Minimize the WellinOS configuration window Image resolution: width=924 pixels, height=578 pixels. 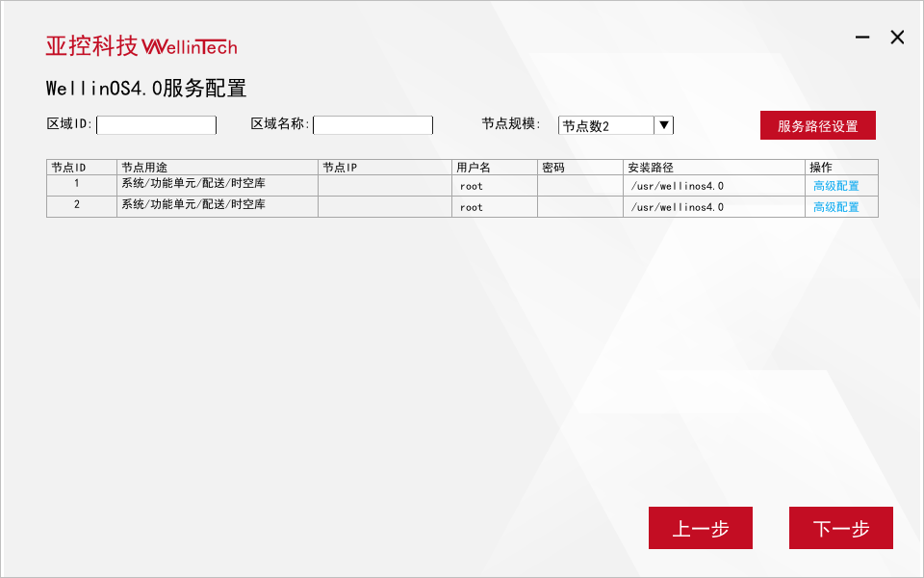tap(862, 38)
